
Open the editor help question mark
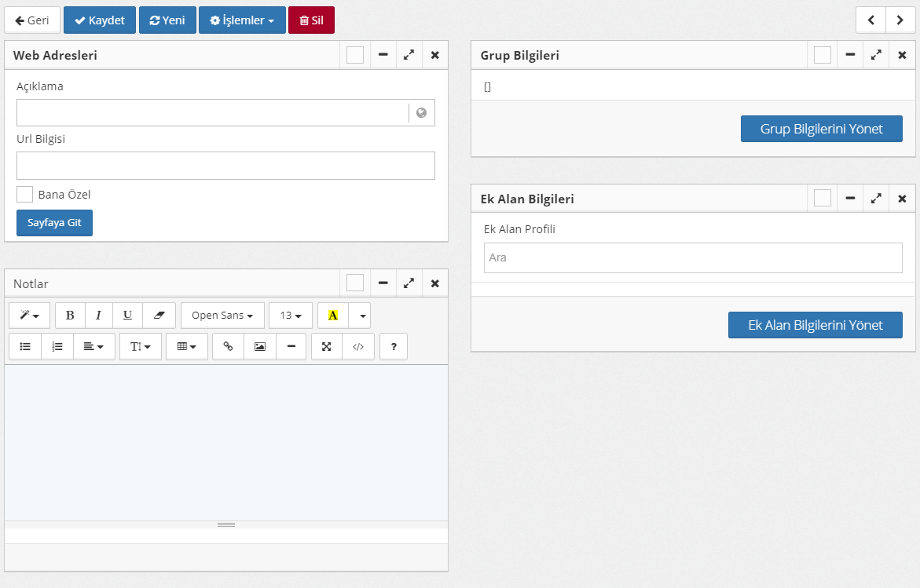[394, 346]
